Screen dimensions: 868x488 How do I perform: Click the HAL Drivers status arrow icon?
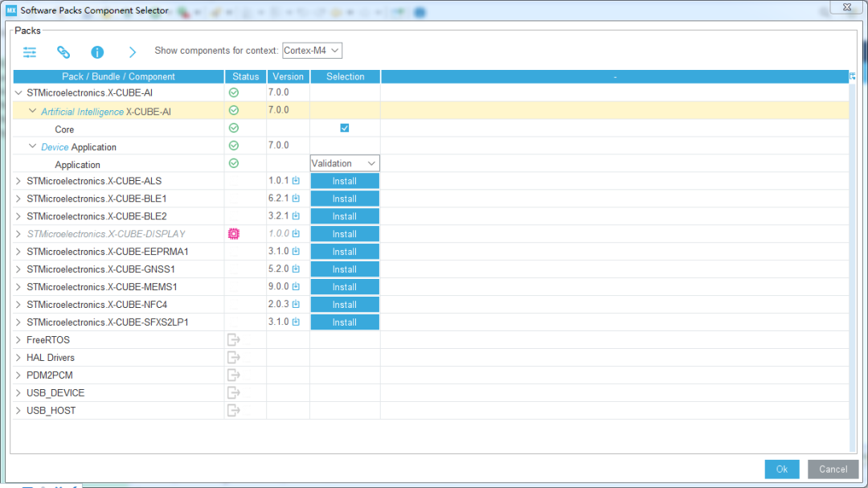click(x=234, y=357)
